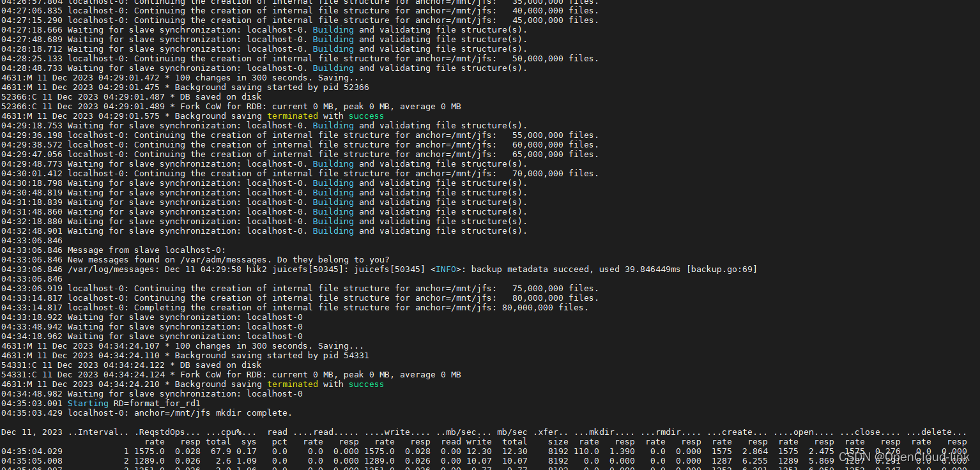The image size is (980, 470).
Task: Click the "Completing the creation" log line
Action: (295, 308)
